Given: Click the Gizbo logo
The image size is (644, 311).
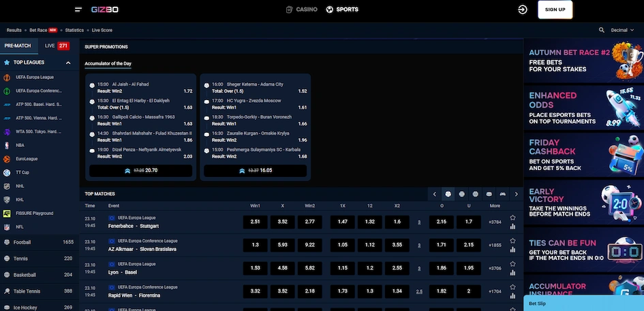Looking at the screenshot, I should [105, 10].
